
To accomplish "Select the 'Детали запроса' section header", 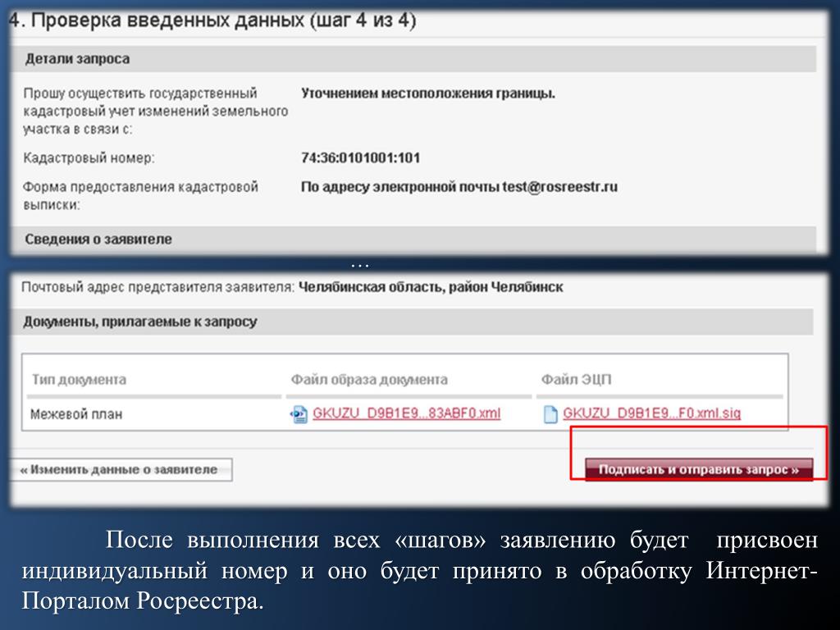I will 413,58.
